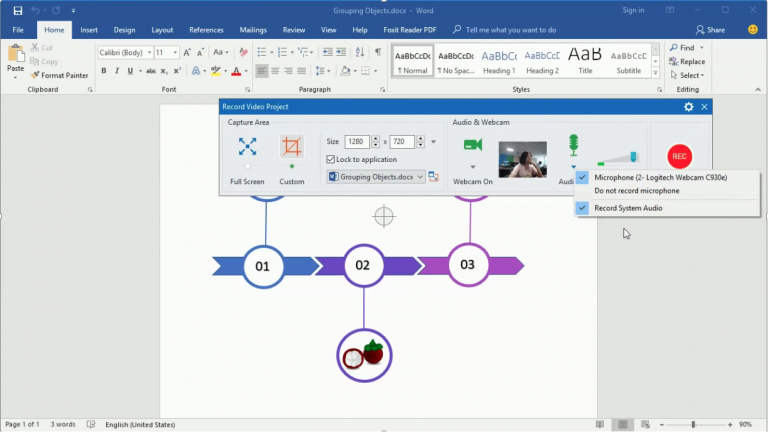Open capture size presets dropdown arrow
This screenshot has width=768, height=432.
[x=433, y=142]
